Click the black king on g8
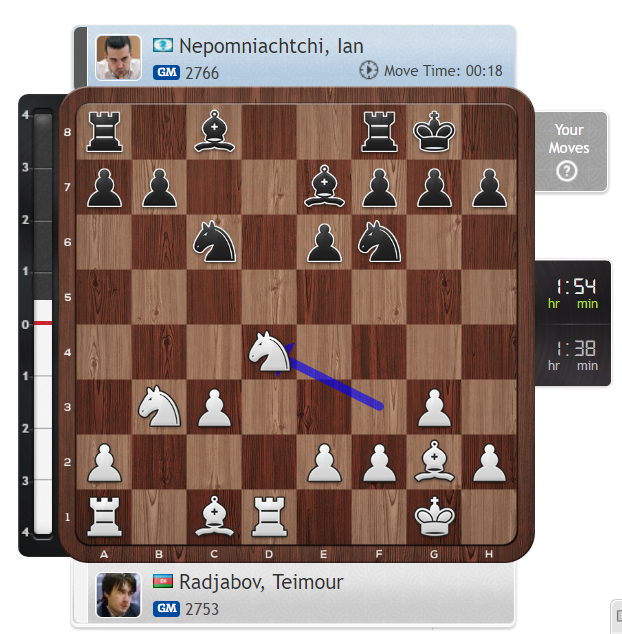This screenshot has width=622, height=634. pos(434,132)
